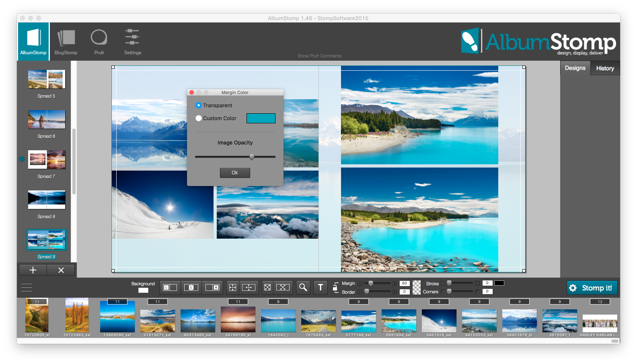Select image 10720806_xl in strip
The image size is (637, 364).
click(37, 315)
